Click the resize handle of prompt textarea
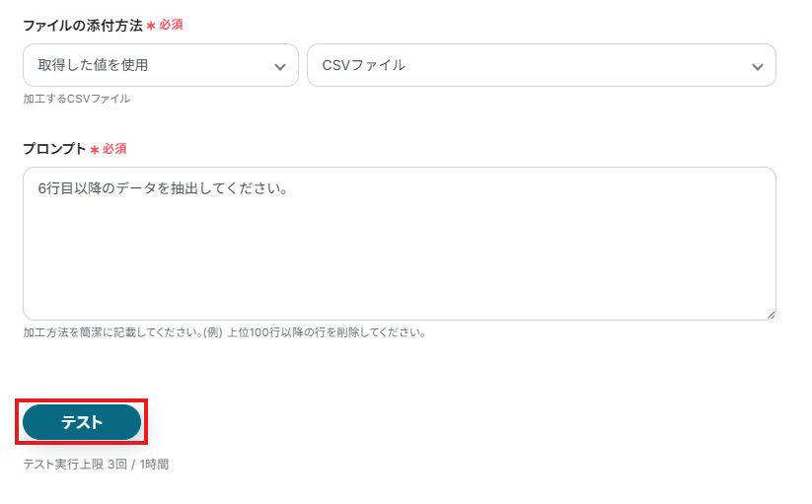The height and width of the screenshot is (504, 812). [x=770, y=314]
